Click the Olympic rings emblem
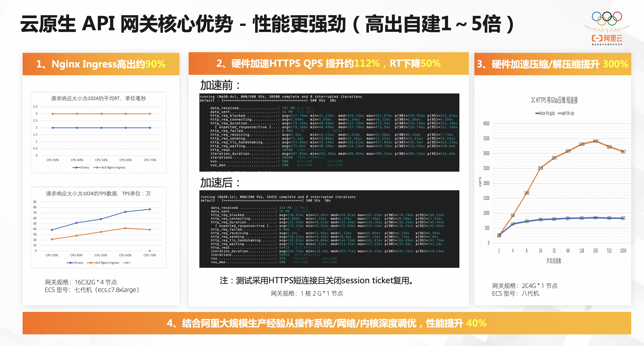The image size is (644, 346). coord(607,18)
